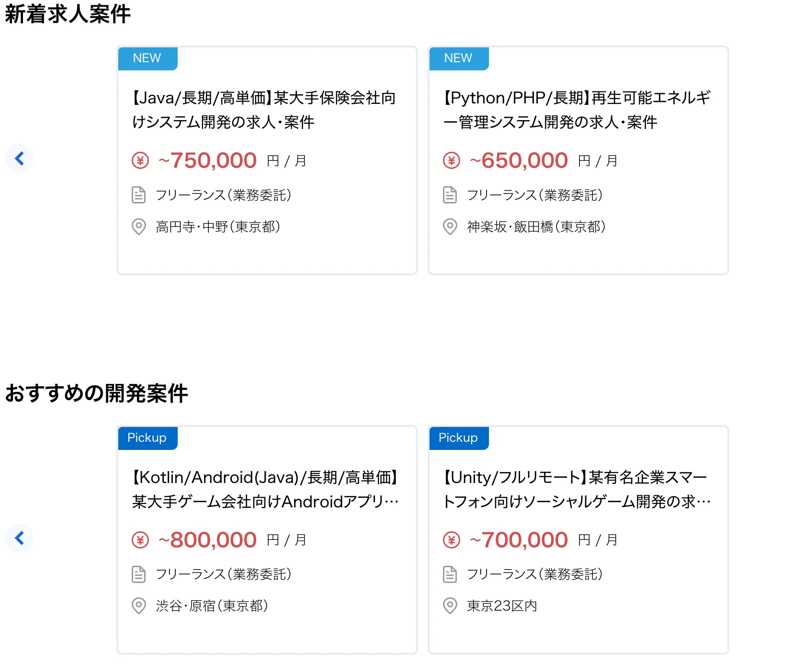793x672 pixels.
Task: Open the Unity/フルリモート job listing title
Action: (577, 489)
